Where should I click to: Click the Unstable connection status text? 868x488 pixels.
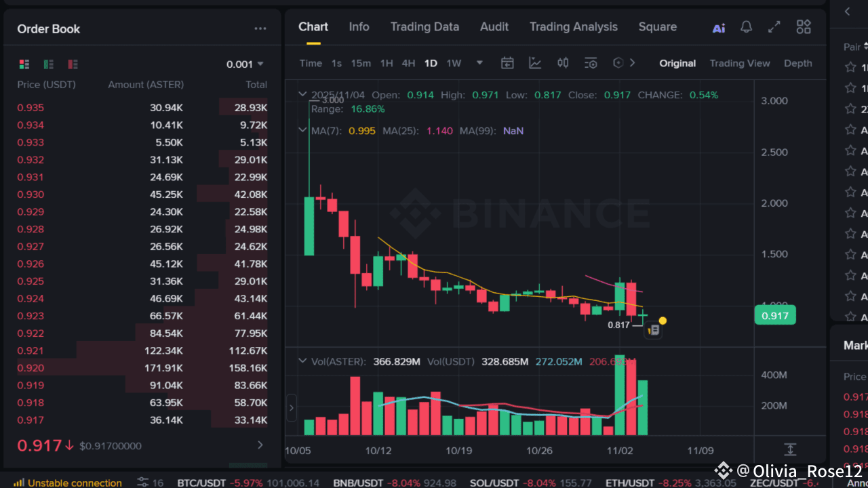(75, 483)
